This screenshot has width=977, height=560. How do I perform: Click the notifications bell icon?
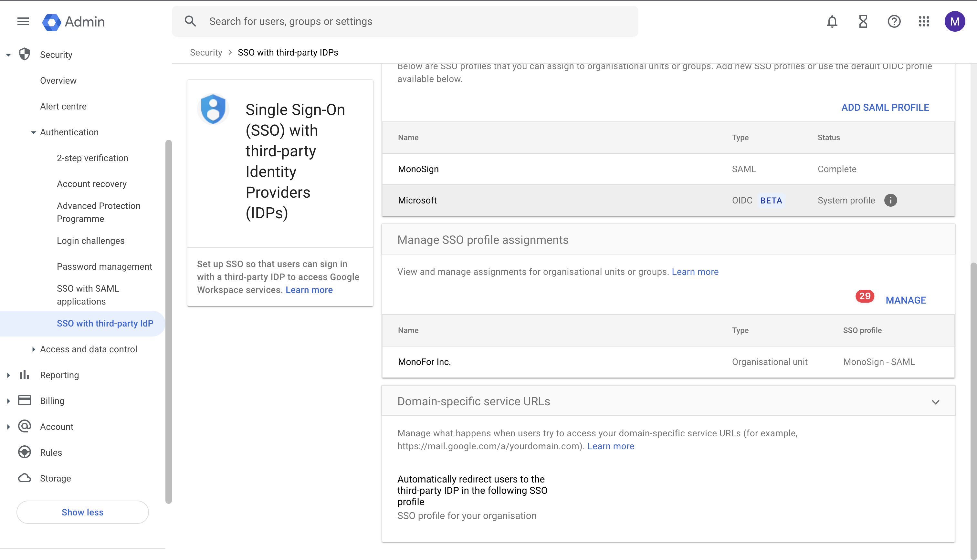[x=832, y=22]
